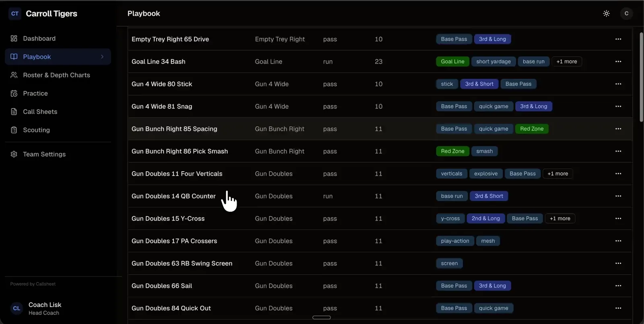Open Call Sheets section

coord(58,112)
